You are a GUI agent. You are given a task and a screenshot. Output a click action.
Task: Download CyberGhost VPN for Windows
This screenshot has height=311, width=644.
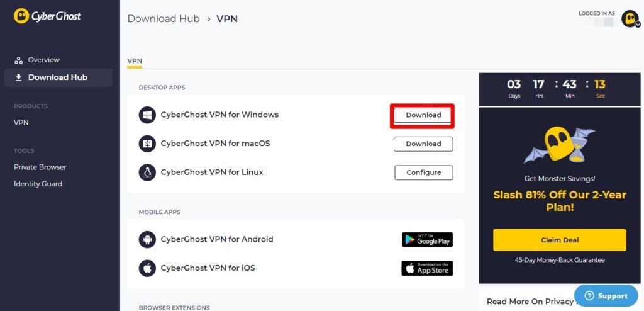(x=423, y=115)
